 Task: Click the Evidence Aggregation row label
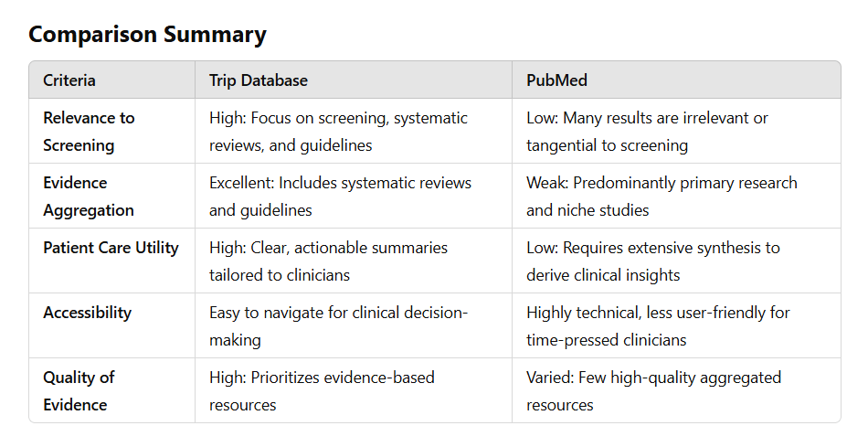click(89, 197)
